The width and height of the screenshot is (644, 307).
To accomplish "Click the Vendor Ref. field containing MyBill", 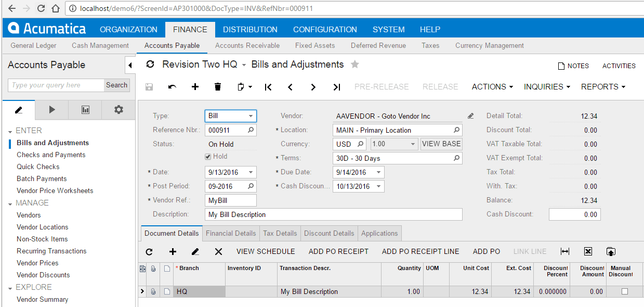I will [231, 200].
